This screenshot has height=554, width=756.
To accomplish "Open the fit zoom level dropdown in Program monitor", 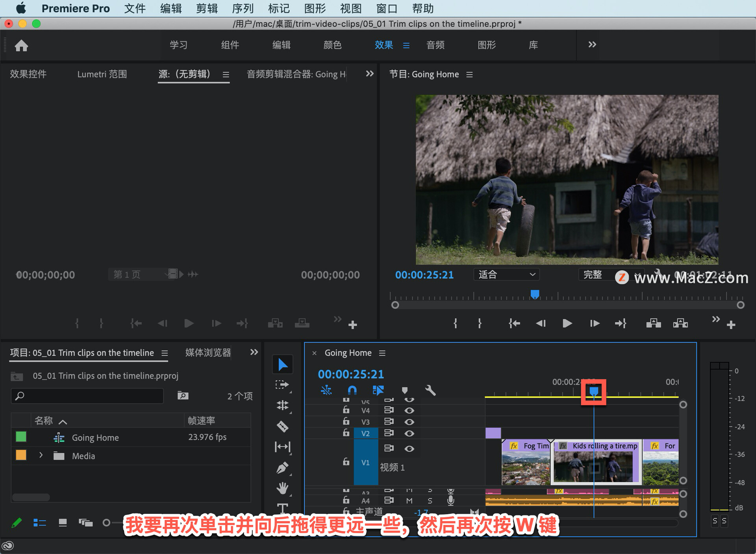I will click(506, 275).
